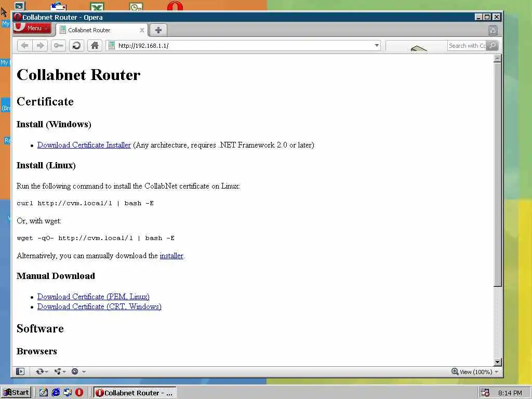532x399 pixels.
Task: Expand the View (100%) zoom dropdown
Action: [497, 372]
